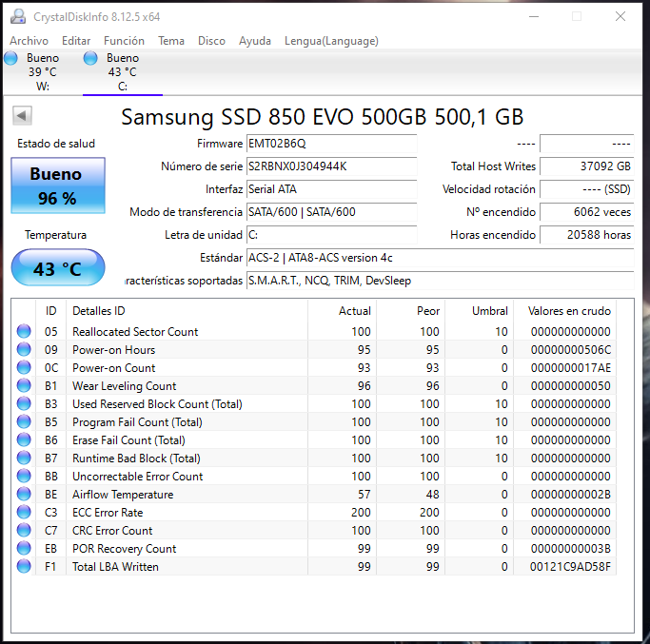Viewport: 650px width, 644px height.
Task: Click the Samsung SSD 850 EVO 500GB title
Action: (322, 117)
